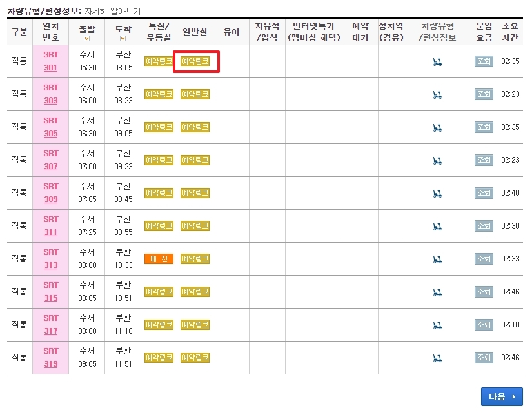Viewport: 532px width, 419px height.
Task: Open train number 311 link
Action: click(x=50, y=232)
